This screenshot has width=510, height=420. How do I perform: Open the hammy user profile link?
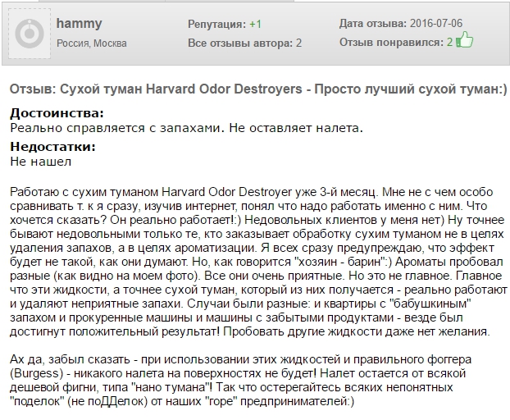(x=79, y=24)
